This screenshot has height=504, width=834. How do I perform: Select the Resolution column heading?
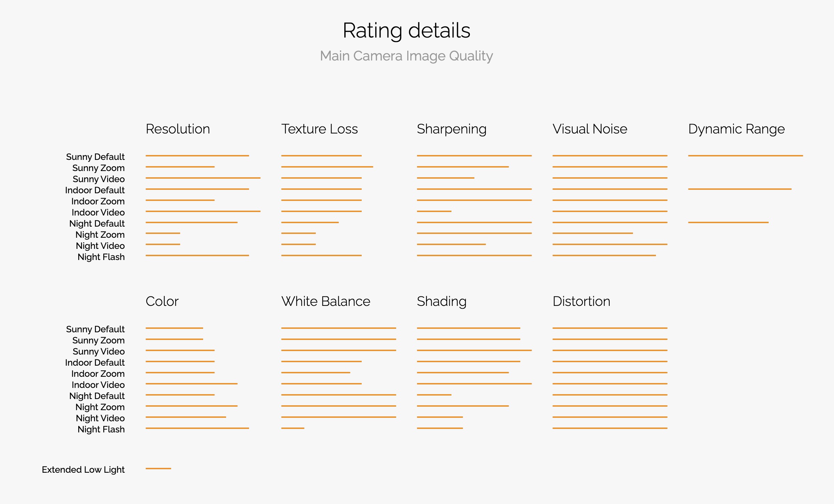pyautogui.click(x=178, y=129)
